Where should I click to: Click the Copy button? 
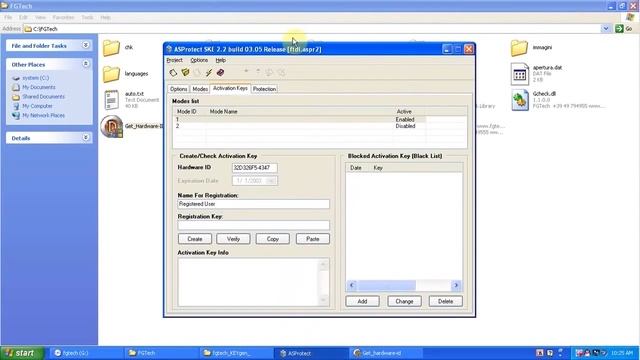(273, 239)
